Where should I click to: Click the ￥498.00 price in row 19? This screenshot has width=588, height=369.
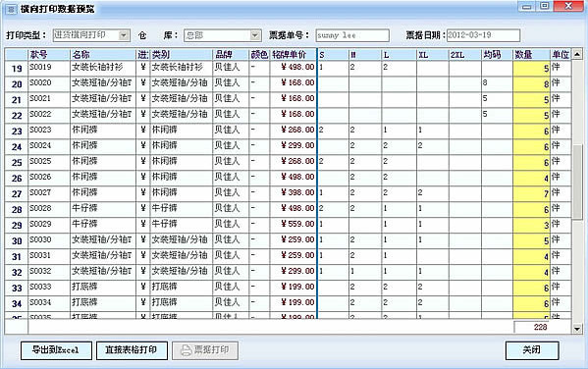[293, 68]
